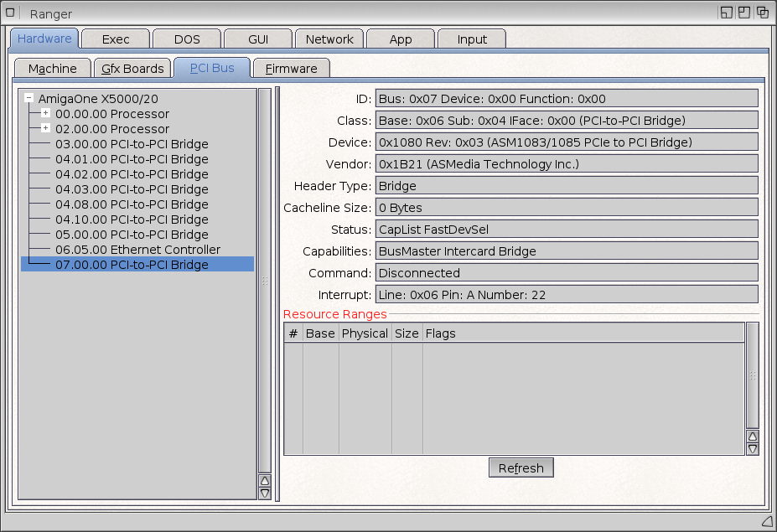Collapse the AmigaOne X5000/20 root node
The width and height of the screenshot is (777, 532).
[29, 99]
